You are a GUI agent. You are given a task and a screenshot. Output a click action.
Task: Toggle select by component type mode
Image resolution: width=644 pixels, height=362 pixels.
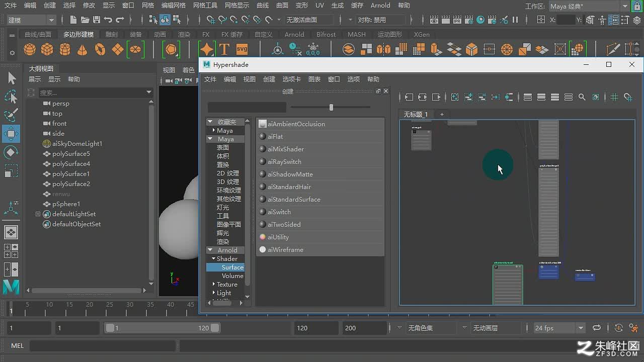pyautogui.click(x=177, y=20)
